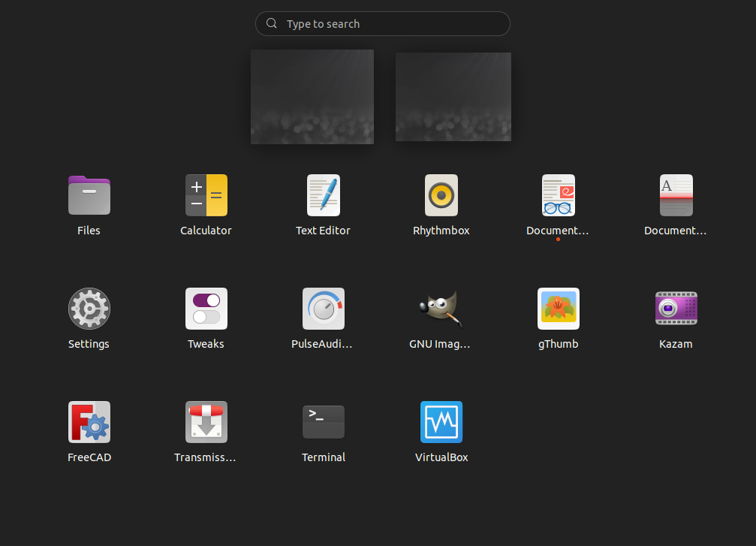
Task: Open gThumb image viewer
Action: pyautogui.click(x=559, y=309)
